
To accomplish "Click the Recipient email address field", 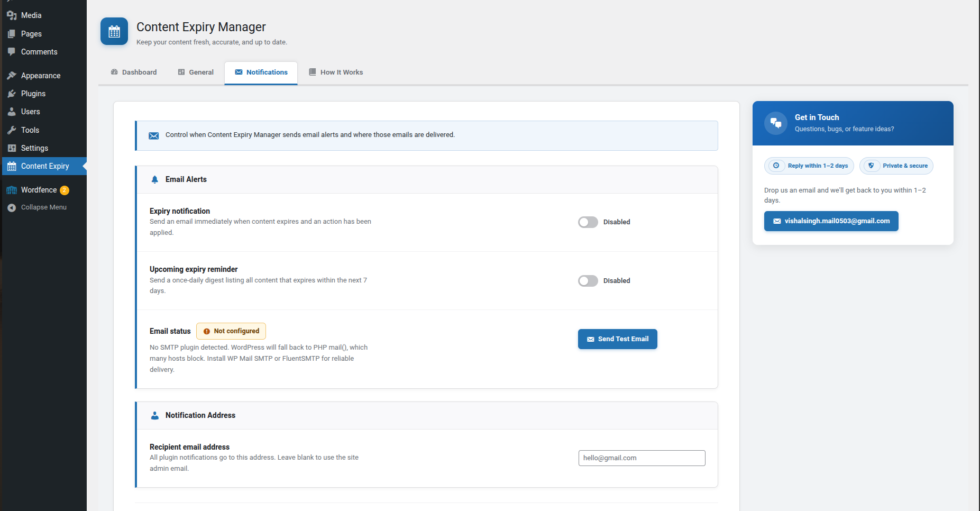I will 642,458.
